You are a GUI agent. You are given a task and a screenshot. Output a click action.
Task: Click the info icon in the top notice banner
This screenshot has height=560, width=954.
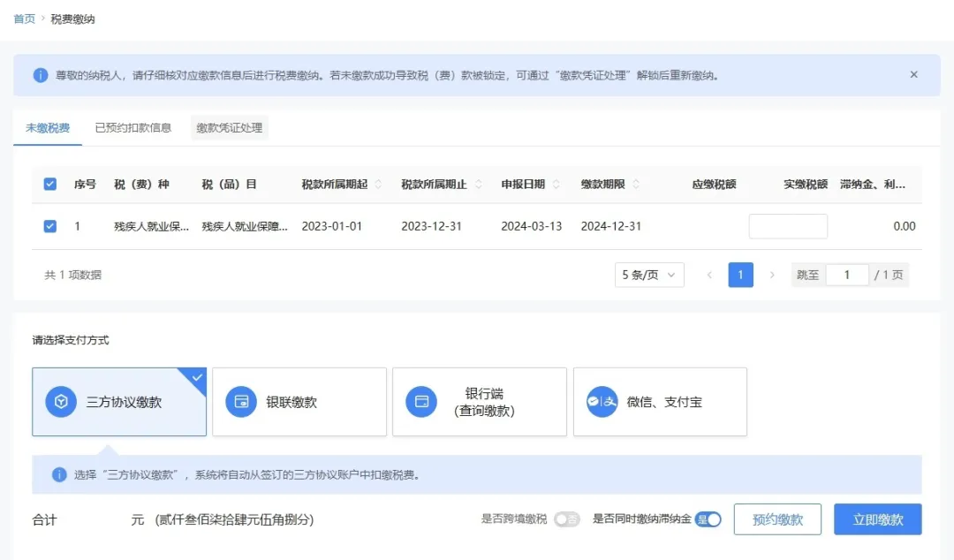coord(39,74)
